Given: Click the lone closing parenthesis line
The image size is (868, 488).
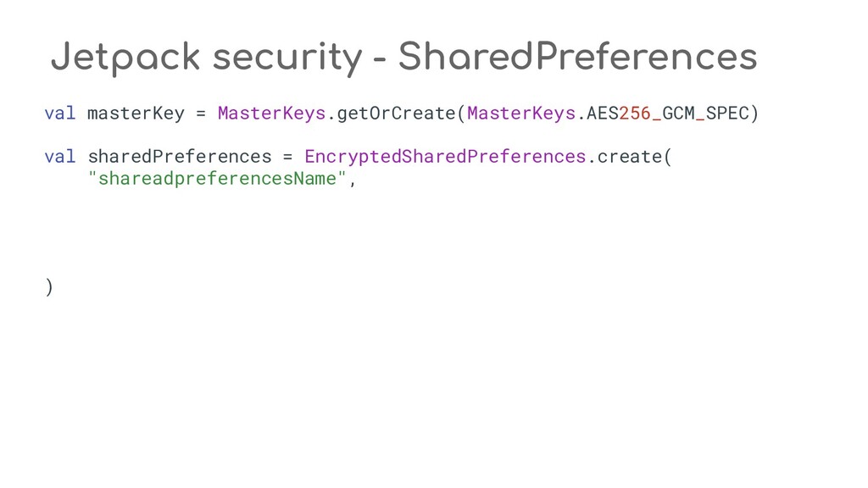Looking at the screenshot, I should point(49,287).
